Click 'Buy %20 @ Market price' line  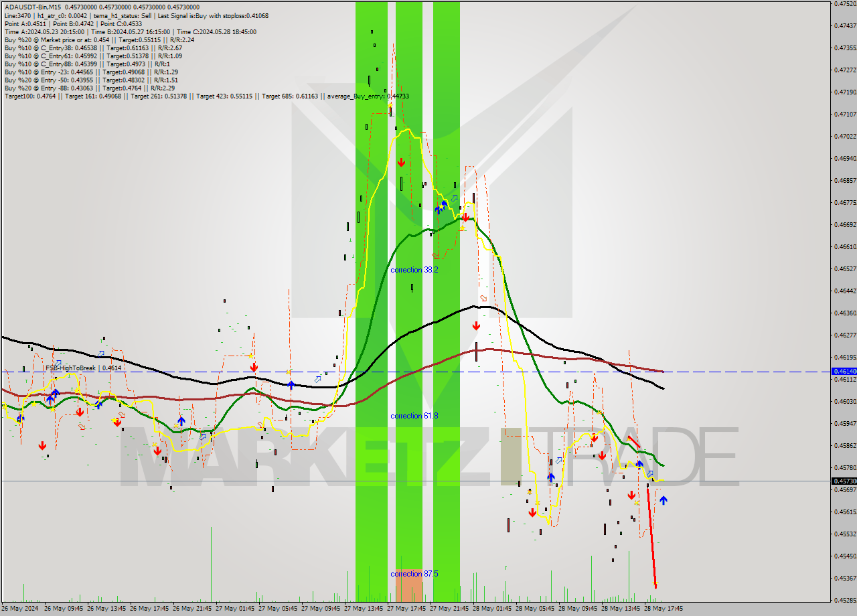(99, 40)
